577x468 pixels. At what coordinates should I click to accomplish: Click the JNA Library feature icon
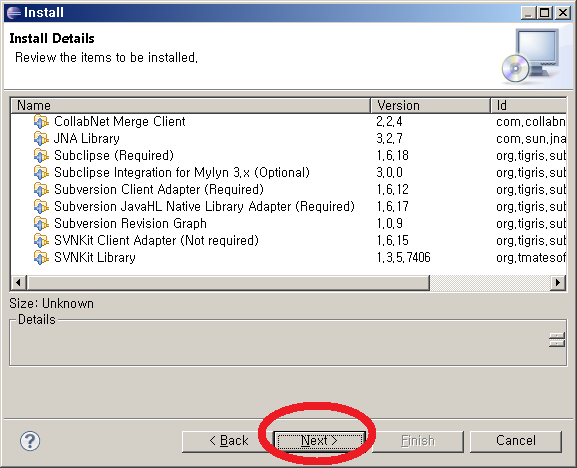[x=41, y=138]
